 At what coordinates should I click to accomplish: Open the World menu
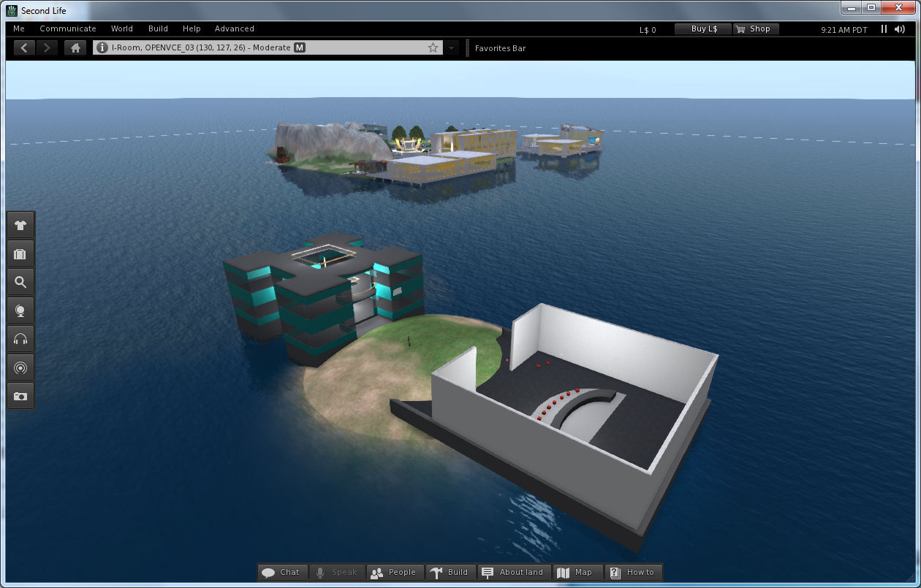(122, 28)
